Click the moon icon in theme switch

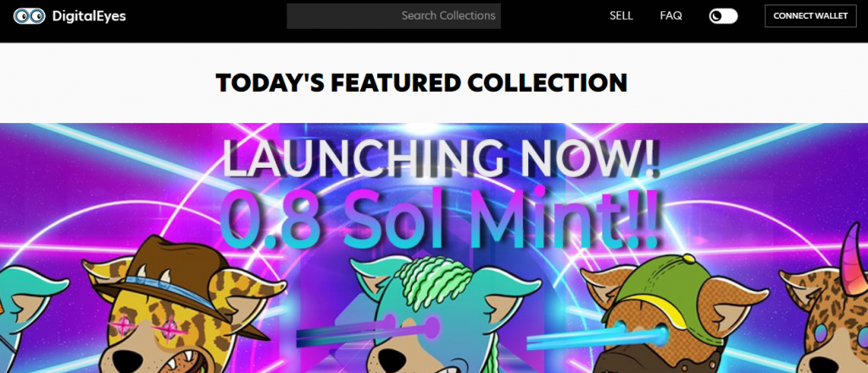tap(717, 16)
